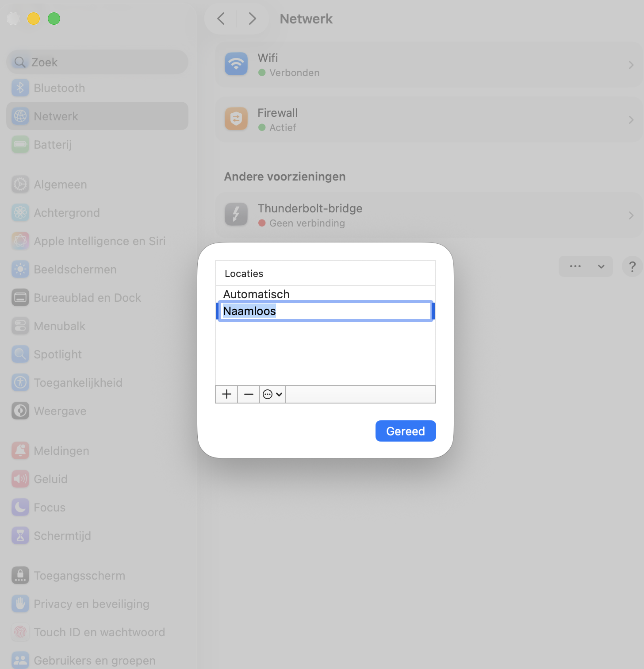Viewport: 644px width, 669px height.
Task: Open the Firewall row
Action: (x=428, y=120)
